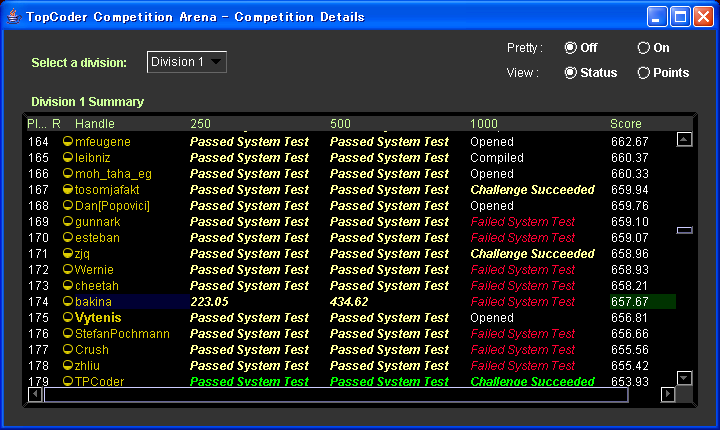Click tosomjafakt's Challenge Succeeded status
This screenshot has width=720, height=430.
point(533,189)
